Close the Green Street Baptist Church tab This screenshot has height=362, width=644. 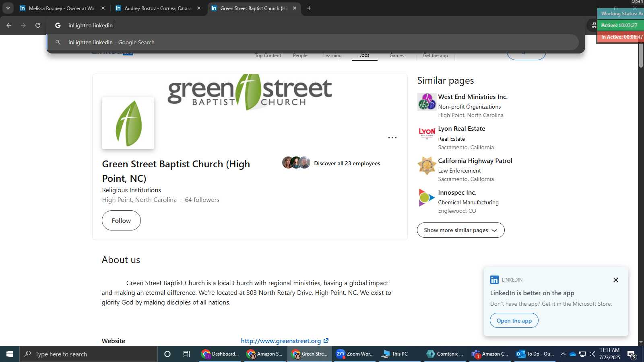295,8
